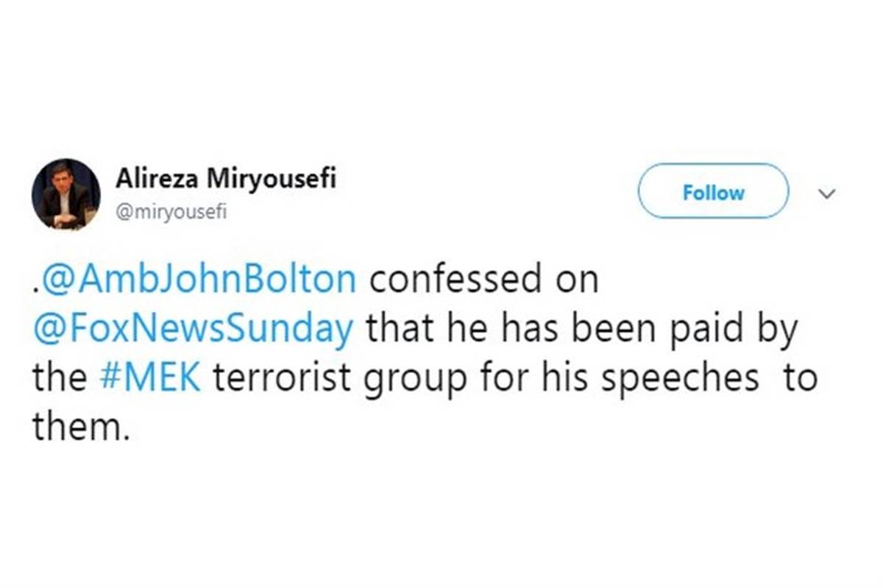This screenshot has height=588, width=883.
Task: Click the word "been" in the tweet
Action: point(607,330)
